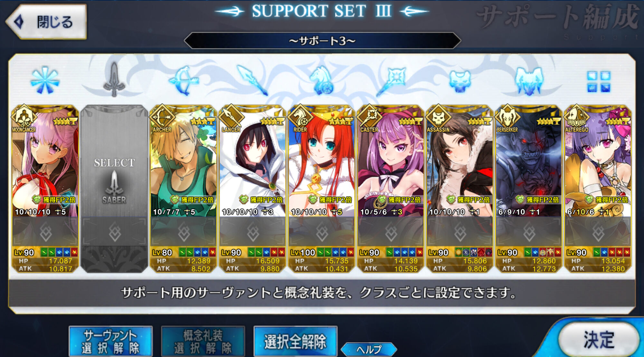
Task: Tap the Berserker card's craft essence slot
Action: point(529,232)
